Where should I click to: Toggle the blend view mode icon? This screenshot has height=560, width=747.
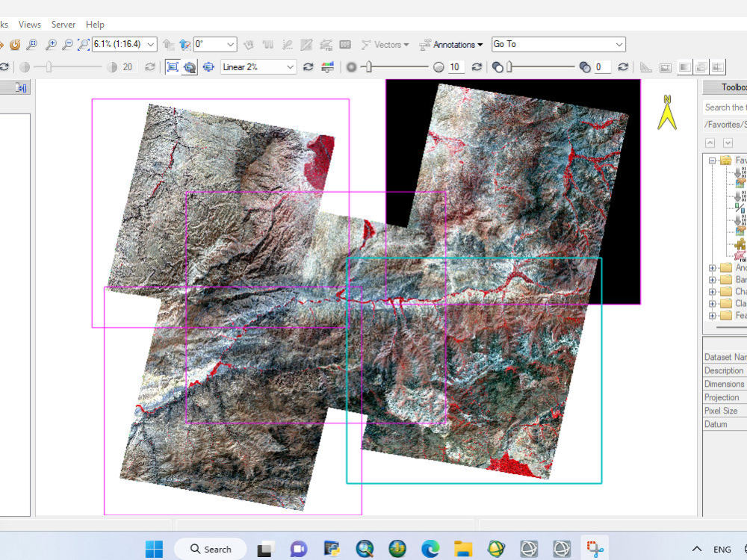[684, 67]
